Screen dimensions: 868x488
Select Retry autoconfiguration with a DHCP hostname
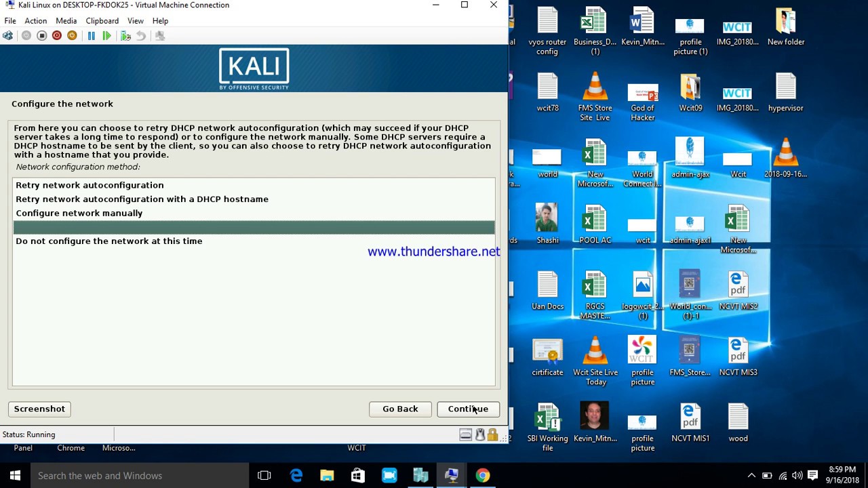point(254,199)
